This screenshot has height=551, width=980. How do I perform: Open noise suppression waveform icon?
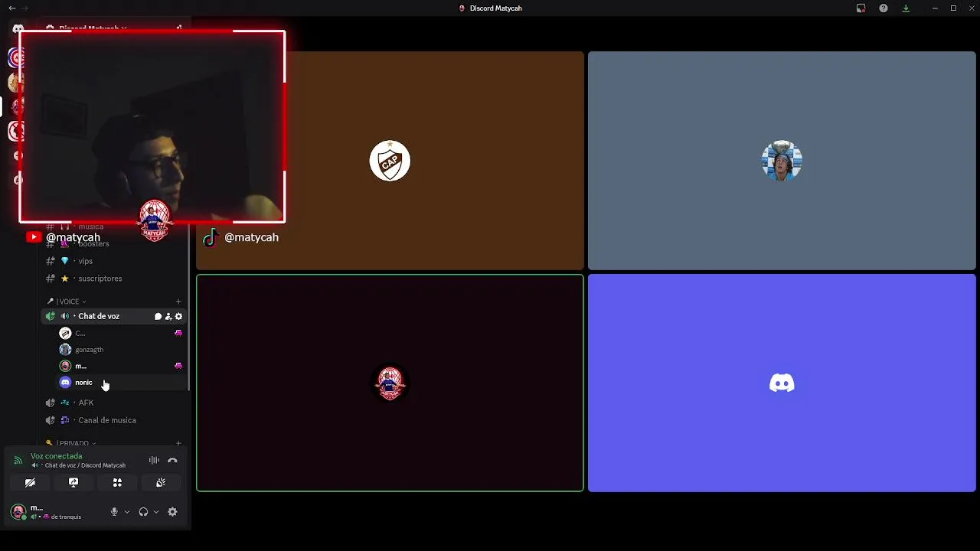coord(154,461)
